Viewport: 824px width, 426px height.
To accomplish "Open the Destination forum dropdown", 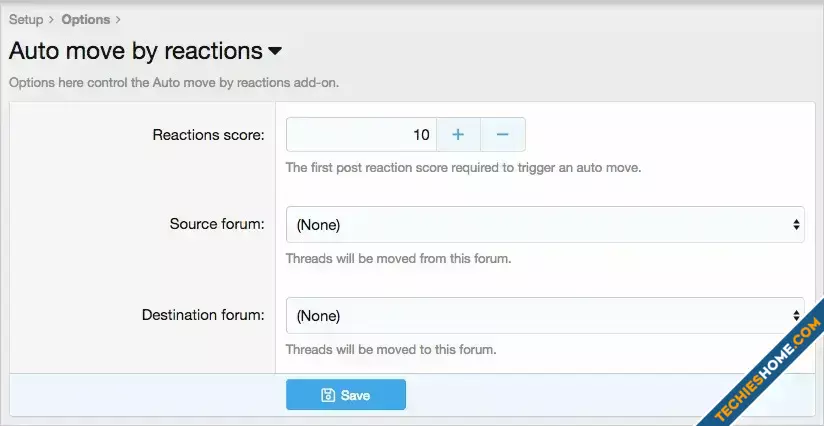I will coord(544,315).
